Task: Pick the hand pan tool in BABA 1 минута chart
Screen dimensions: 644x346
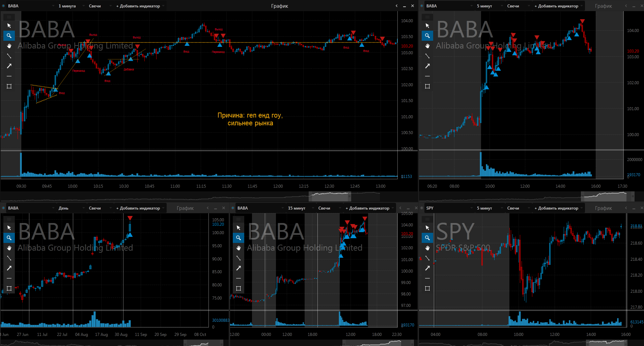Action: pyautogui.click(x=9, y=46)
